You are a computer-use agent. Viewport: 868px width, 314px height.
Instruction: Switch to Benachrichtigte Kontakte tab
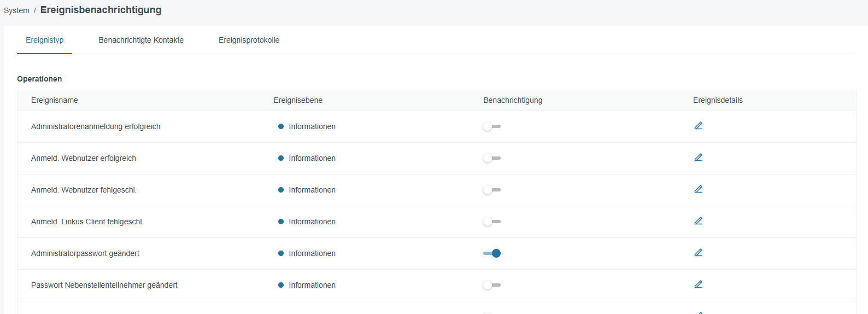141,40
